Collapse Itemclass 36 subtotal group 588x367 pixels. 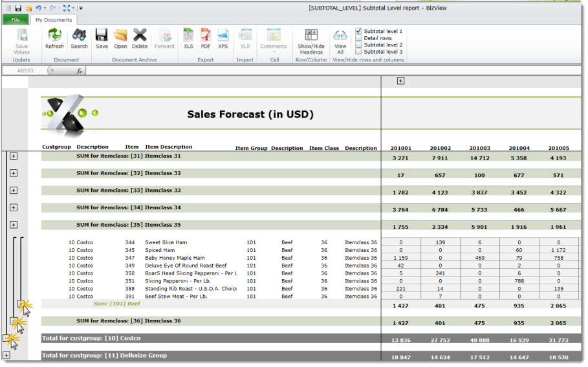click(14, 321)
